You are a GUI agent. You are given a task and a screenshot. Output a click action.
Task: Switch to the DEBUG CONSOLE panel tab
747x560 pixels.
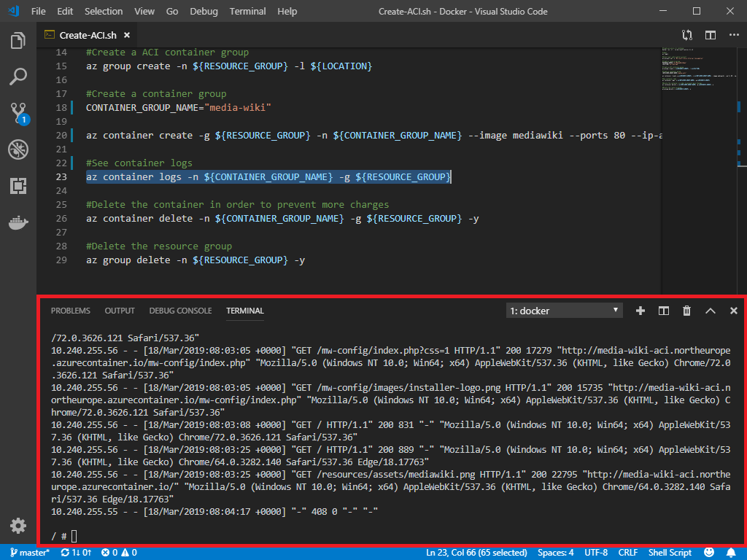(x=181, y=311)
